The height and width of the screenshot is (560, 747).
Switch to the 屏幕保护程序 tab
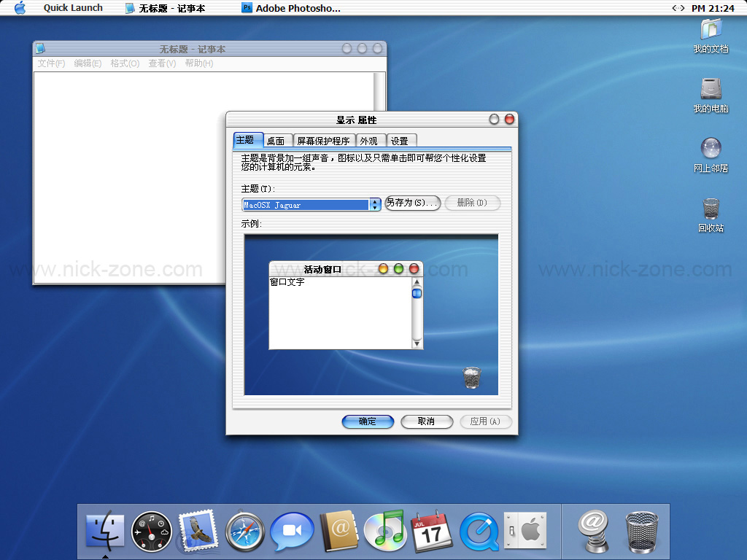coord(323,141)
